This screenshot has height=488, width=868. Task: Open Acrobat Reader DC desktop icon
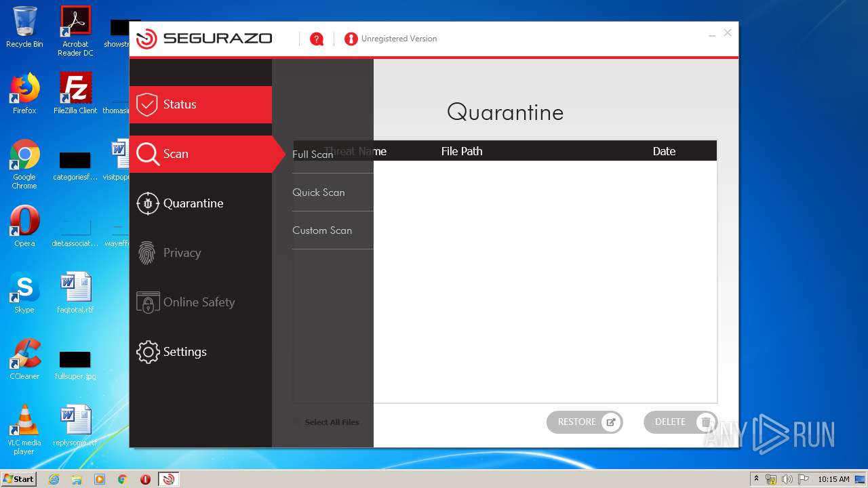(x=75, y=31)
